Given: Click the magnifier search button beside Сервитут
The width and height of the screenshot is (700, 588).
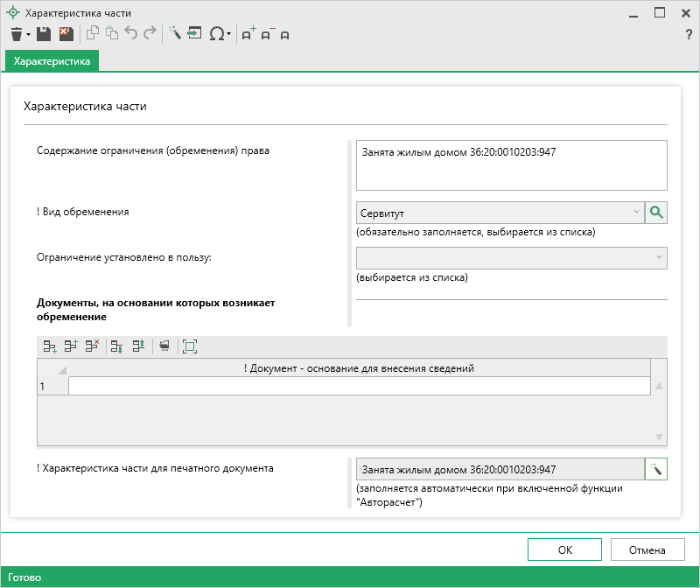Looking at the screenshot, I should [655, 213].
